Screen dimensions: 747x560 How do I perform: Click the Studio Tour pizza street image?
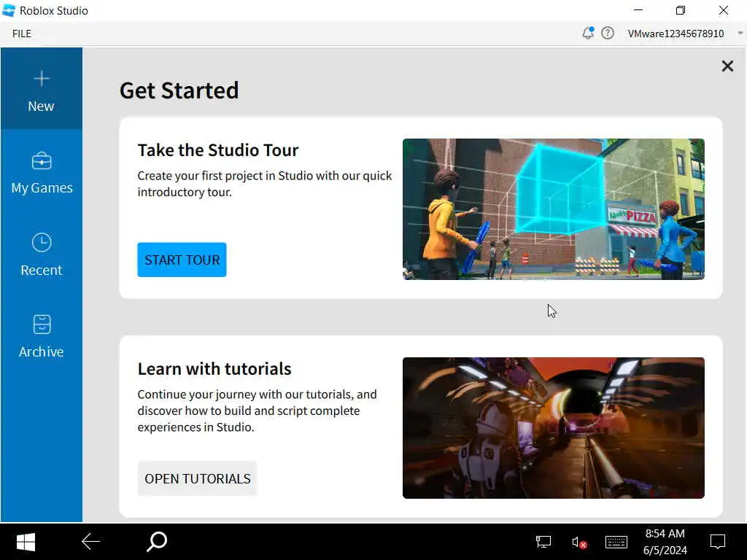[553, 209]
